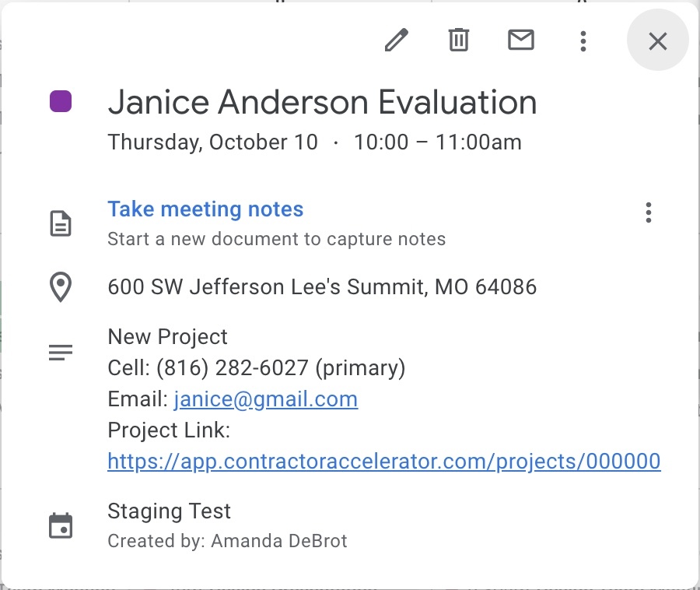Email guests via the envelope icon
700x590 pixels.
click(x=521, y=40)
